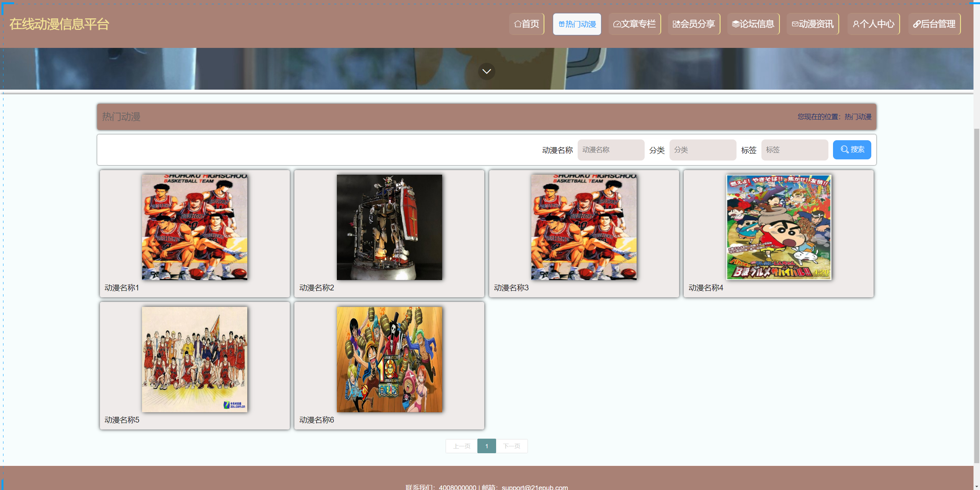Click the home icon beside 首页
The height and width of the screenshot is (490, 980).
tap(518, 24)
